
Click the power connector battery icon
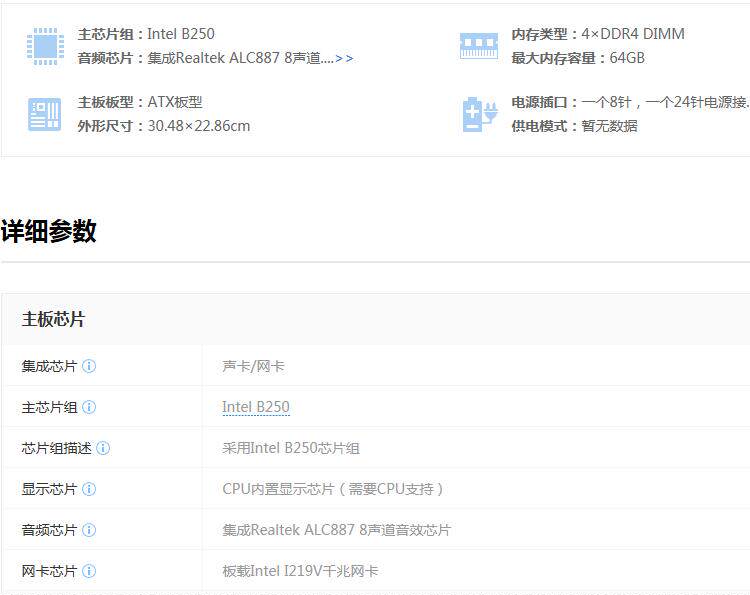[x=479, y=114]
